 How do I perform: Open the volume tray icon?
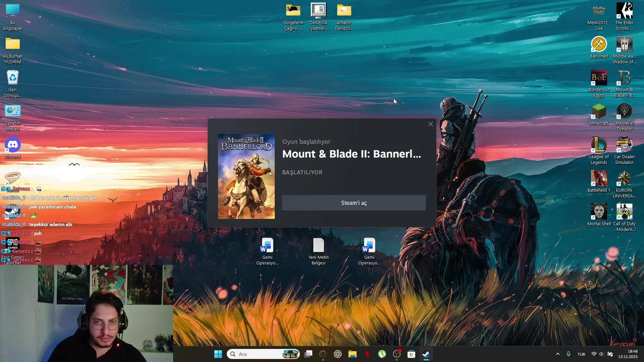tap(601, 354)
